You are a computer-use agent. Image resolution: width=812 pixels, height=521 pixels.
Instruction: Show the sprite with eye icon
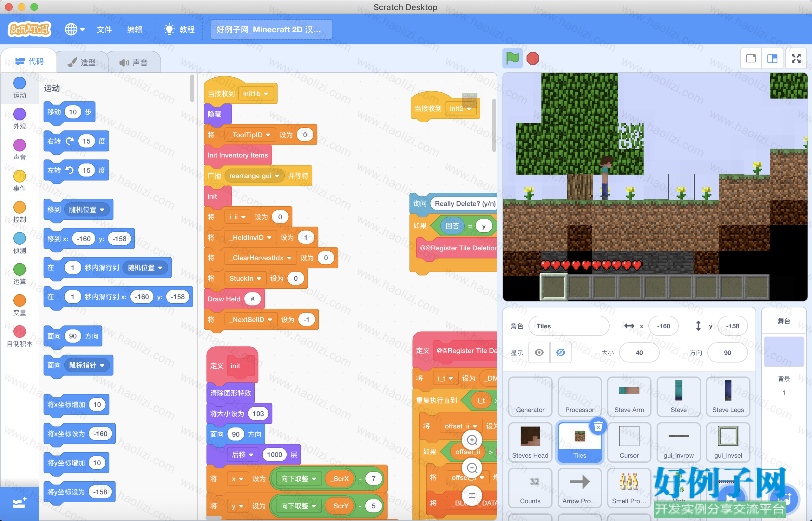[540, 352]
